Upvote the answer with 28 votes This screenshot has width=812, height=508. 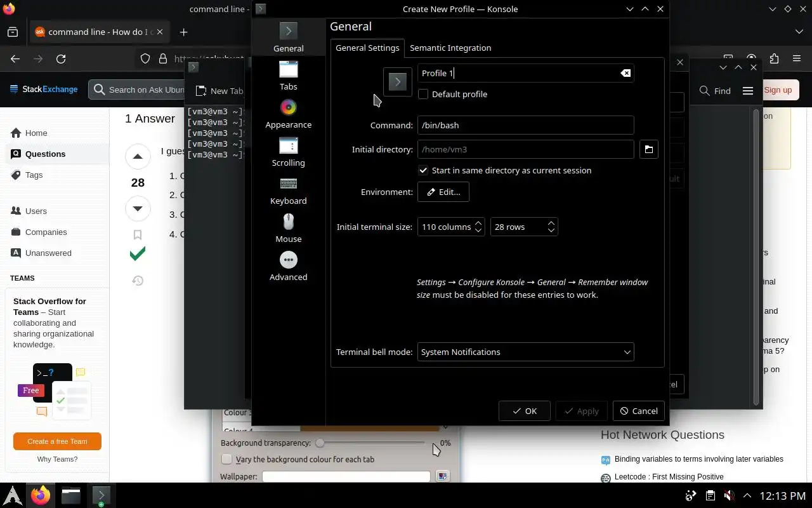138,156
